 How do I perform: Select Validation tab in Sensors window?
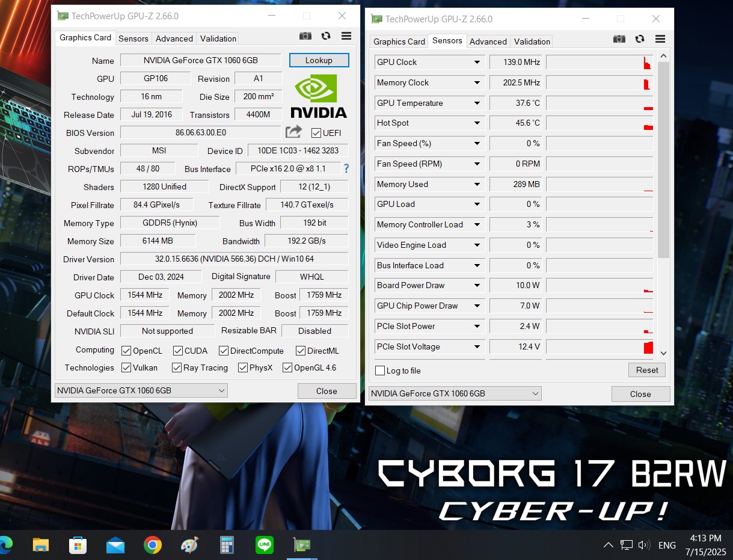pyautogui.click(x=532, y=42)
